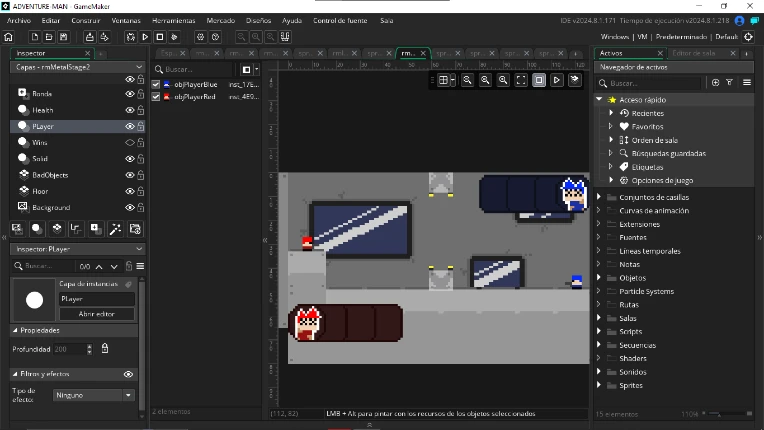Open the Help icon in the main toolbar
Image resolution: width=764 pixels, height=430 pixels.
215,37
